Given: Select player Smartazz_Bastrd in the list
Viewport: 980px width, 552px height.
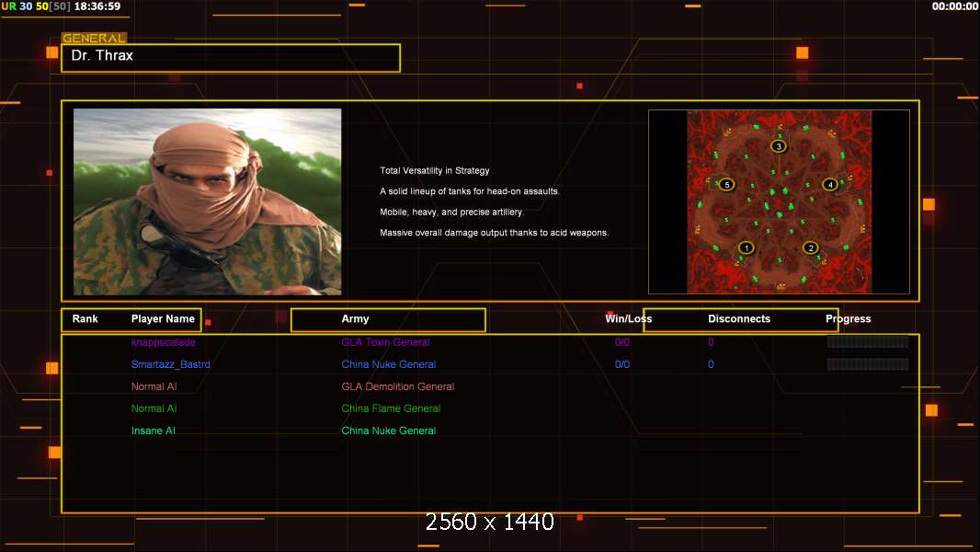Looking at the screenshot, I should click(x=170, y=364).
